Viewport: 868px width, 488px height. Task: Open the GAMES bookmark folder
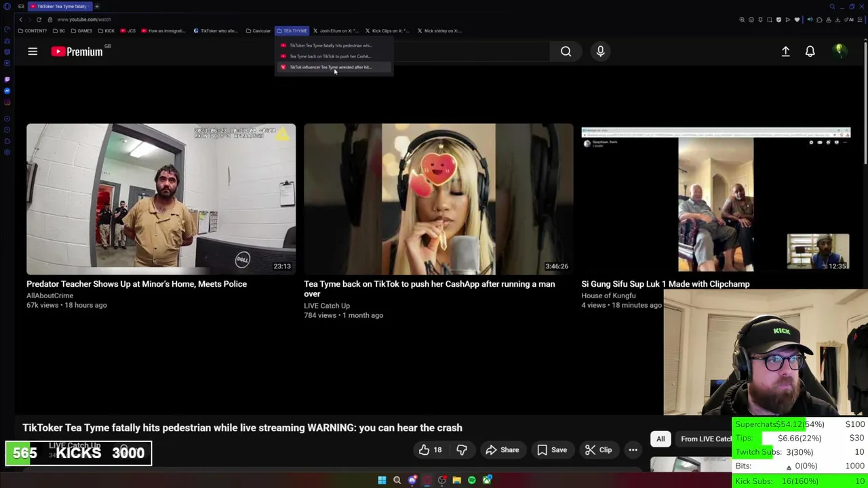[x=81, y=30]
